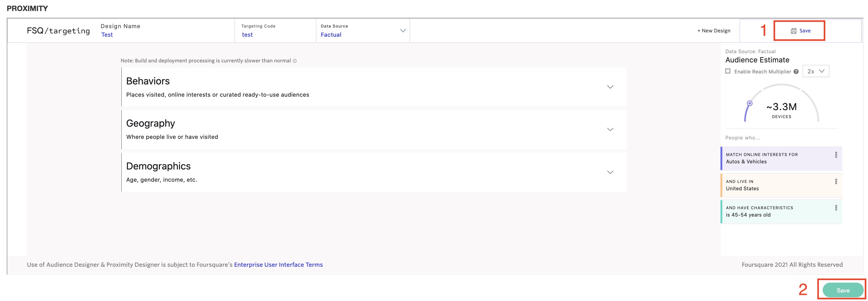
Task: Open options menu for Autos & Vehicles rule
Action: click(836, 155)
